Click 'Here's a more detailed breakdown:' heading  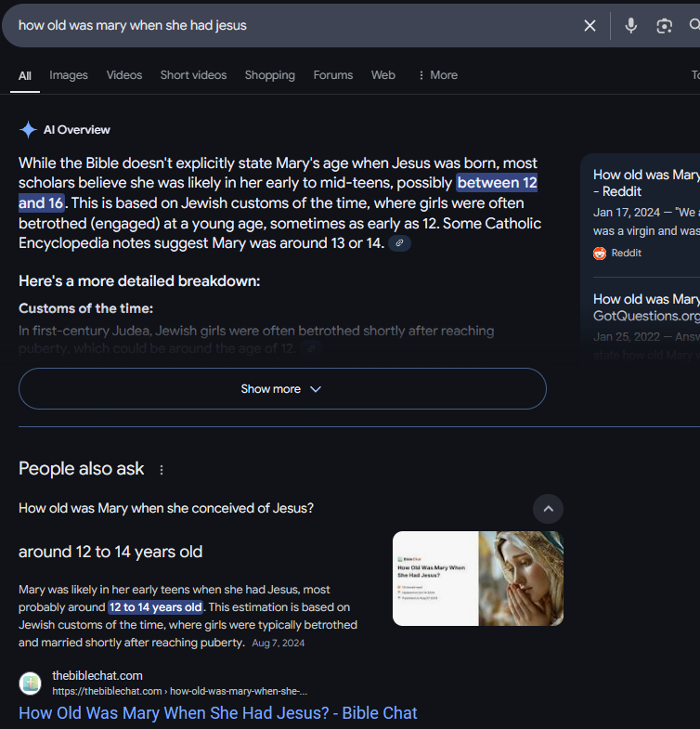139,281
